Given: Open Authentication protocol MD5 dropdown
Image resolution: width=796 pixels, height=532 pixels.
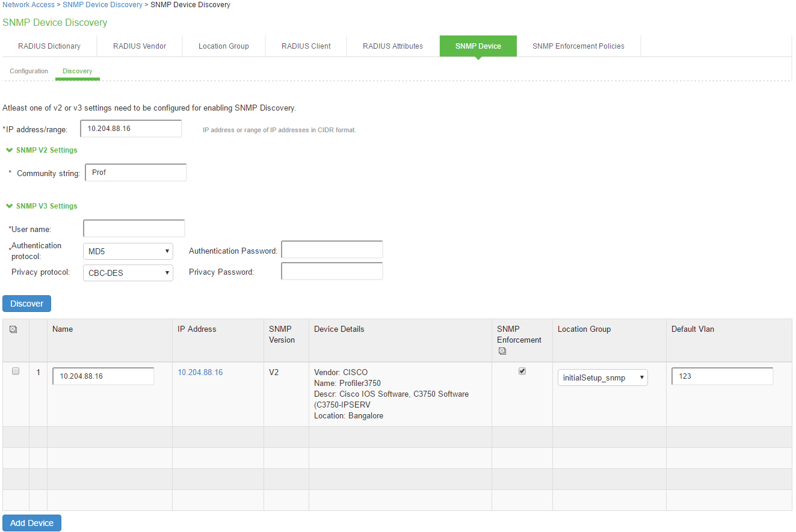Looking at the screenshot, I should (128, 251).
